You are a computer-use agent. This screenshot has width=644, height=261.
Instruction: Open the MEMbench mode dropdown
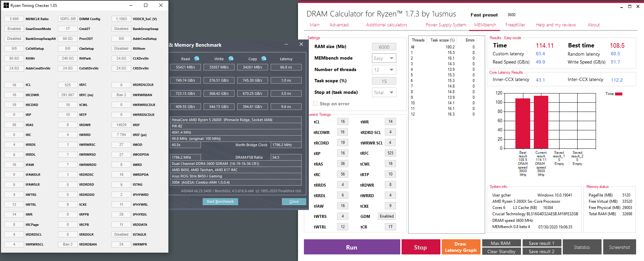384,58
